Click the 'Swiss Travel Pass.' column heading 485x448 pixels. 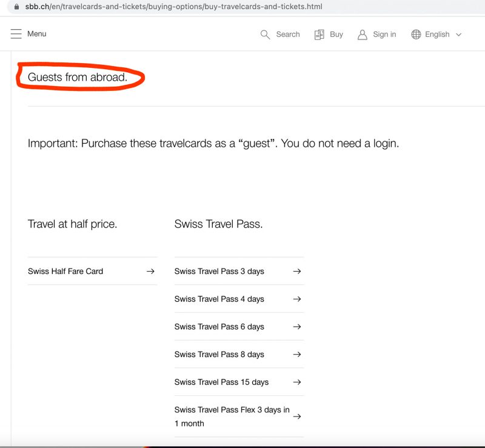(x=218, y=224)
